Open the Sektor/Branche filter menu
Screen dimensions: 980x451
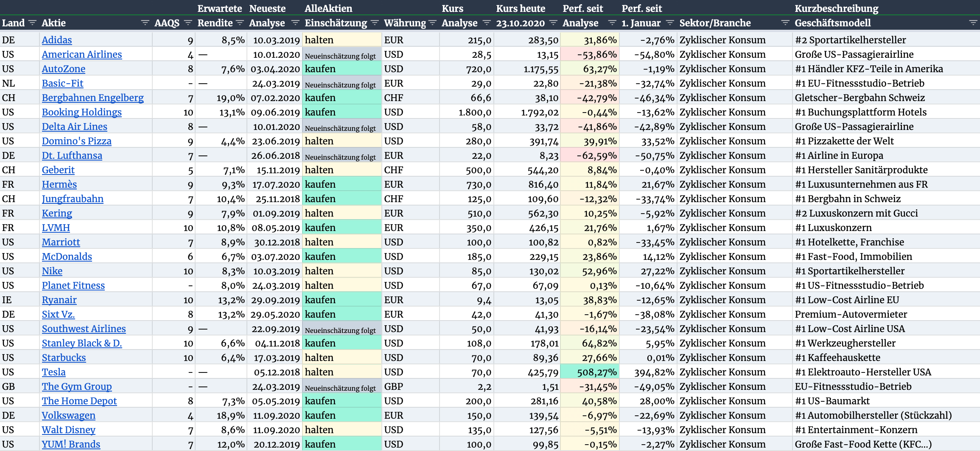point(785,23)
